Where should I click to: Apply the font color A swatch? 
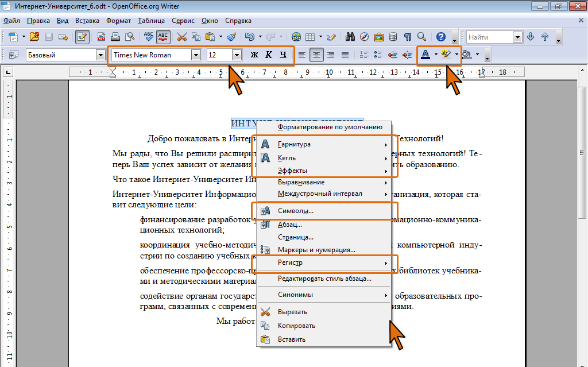(x=425, y=55)
